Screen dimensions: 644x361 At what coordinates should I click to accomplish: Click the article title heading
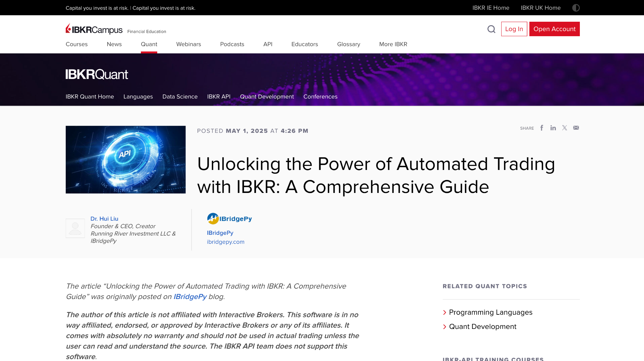coord(376,175)
